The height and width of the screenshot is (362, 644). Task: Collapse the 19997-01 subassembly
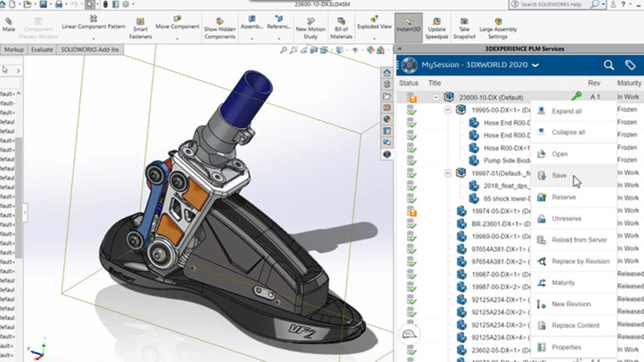[447, 172]
